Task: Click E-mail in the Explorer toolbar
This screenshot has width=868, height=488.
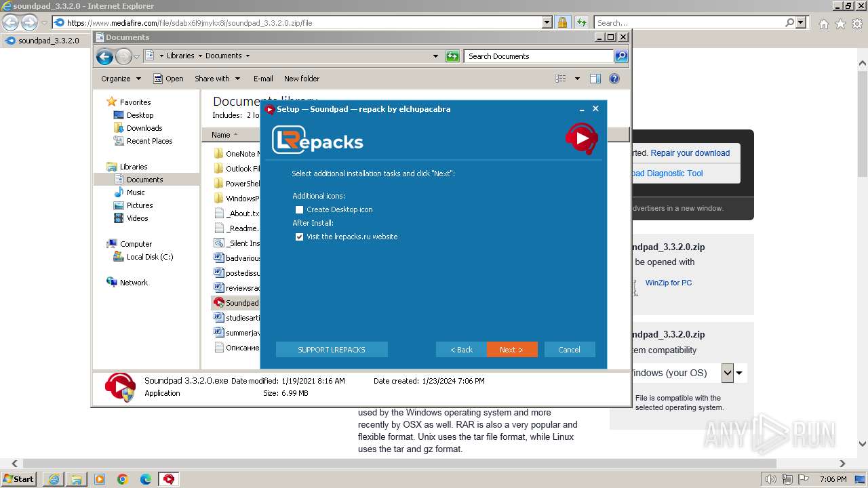Action: (263, 79)
